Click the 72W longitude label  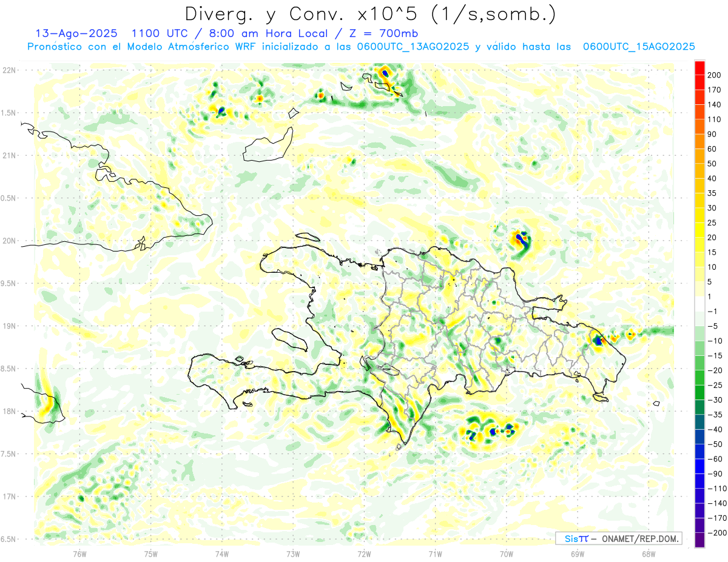(364, 554)
